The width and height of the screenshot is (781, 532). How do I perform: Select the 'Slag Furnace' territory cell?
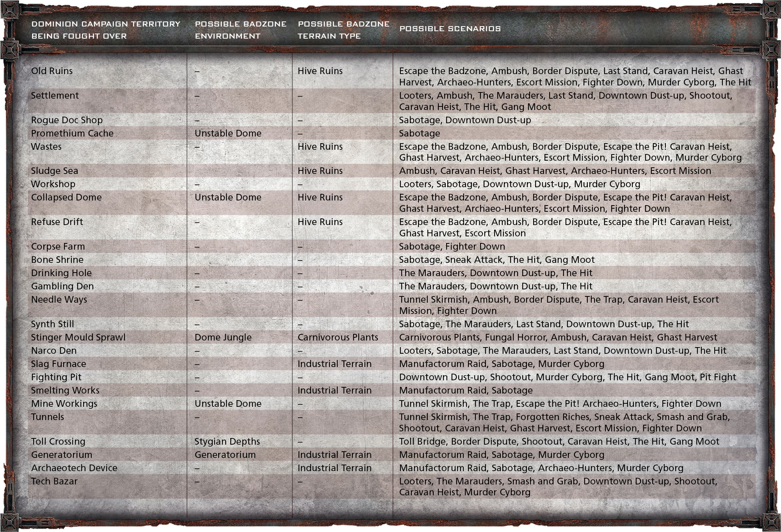59,364
